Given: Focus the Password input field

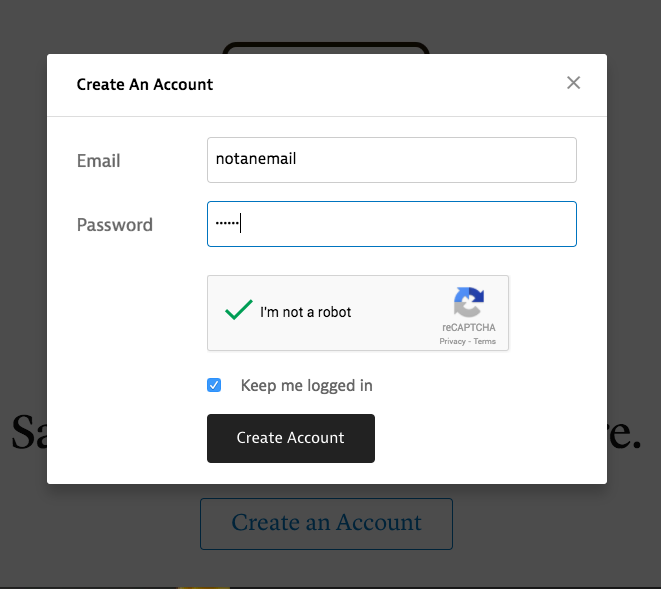Looking at the screenshot, I should 392,224.
